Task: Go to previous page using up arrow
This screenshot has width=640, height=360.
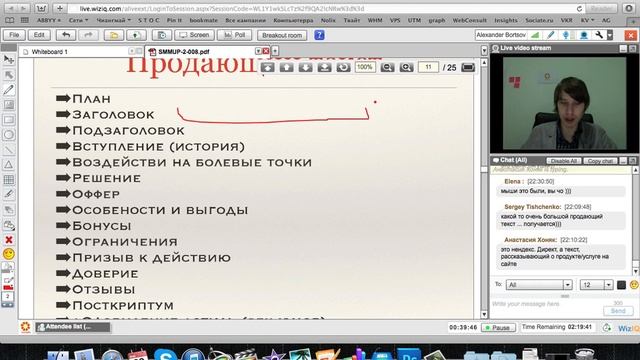Action: 287,67
